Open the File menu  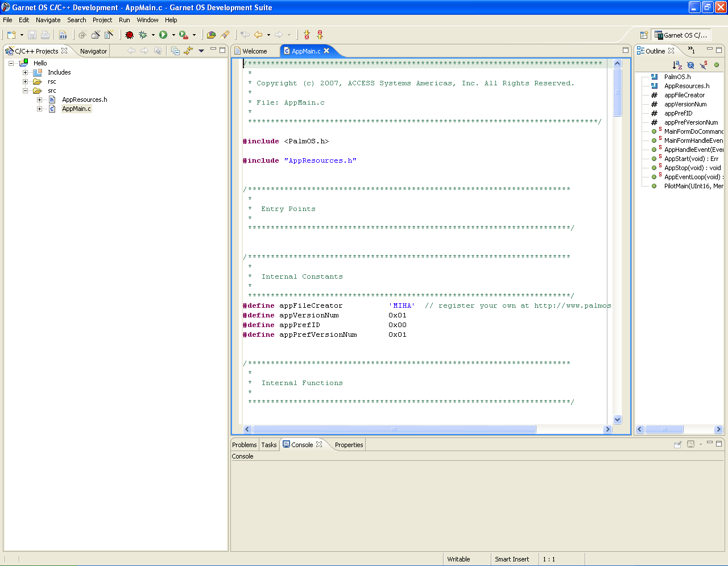tap(7, 20)
